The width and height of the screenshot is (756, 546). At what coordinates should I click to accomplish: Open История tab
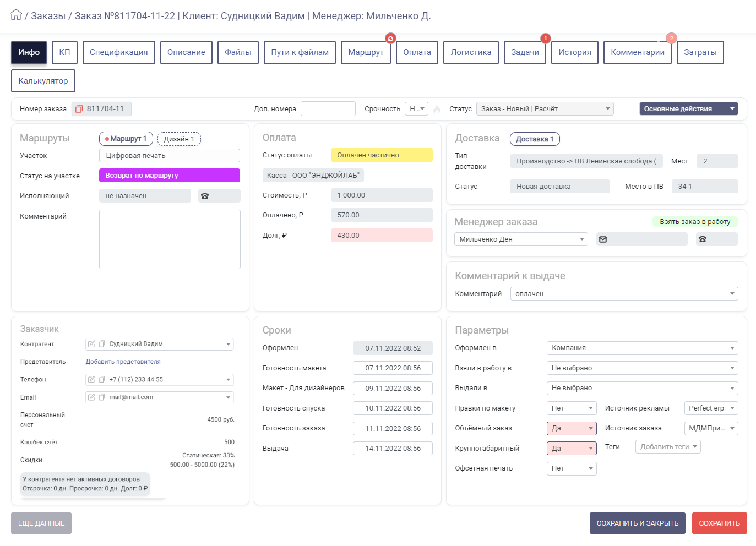click(575, 52)
